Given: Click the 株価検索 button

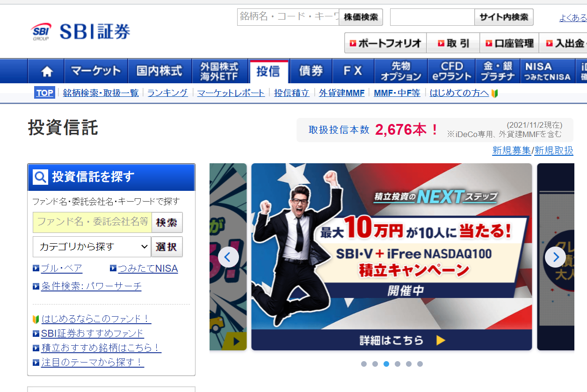Looking at the screenshot, I should (361, 17).
